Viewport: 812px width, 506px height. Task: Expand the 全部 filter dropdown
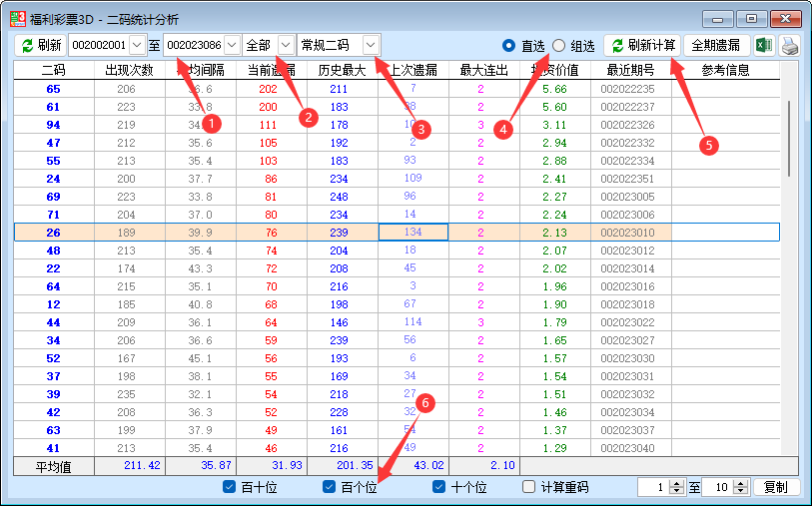[x=286, y=45]
